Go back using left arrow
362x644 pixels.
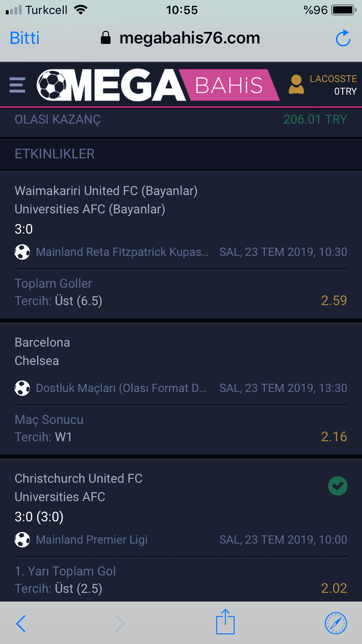point(21,624)
